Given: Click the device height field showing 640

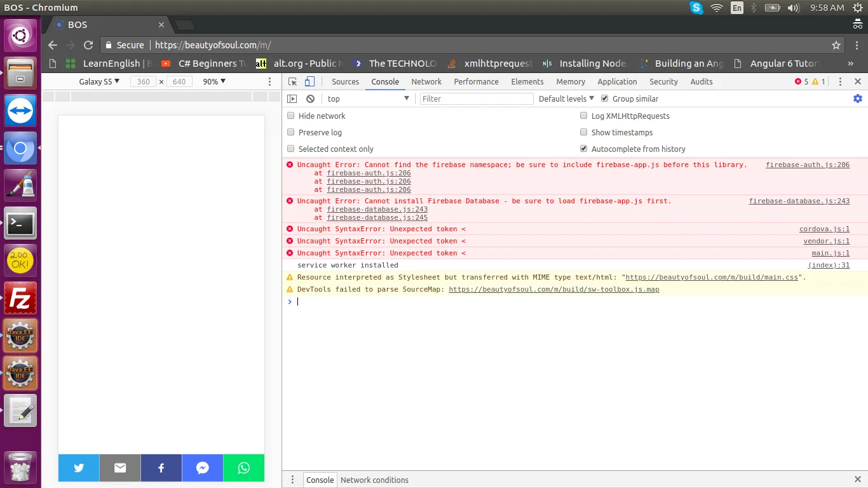Looking at the screenshot, I should 179,82.
